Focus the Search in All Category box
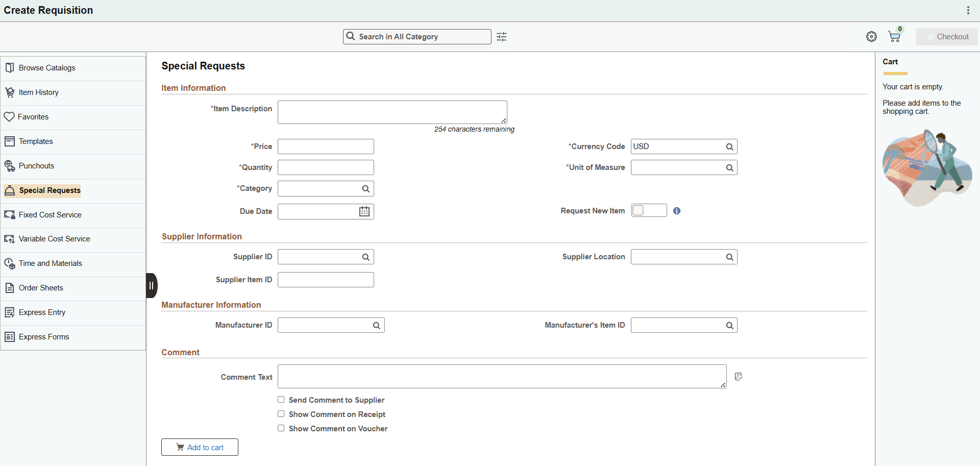This screenshot has width=980, height=466. [x=417, y=37]
